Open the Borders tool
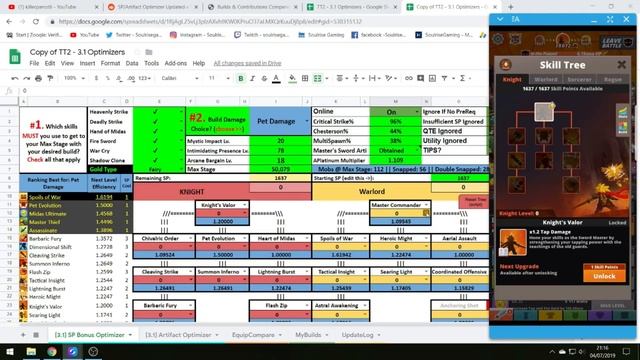Screen dimensions: 640x360 [x=305, y=78]
